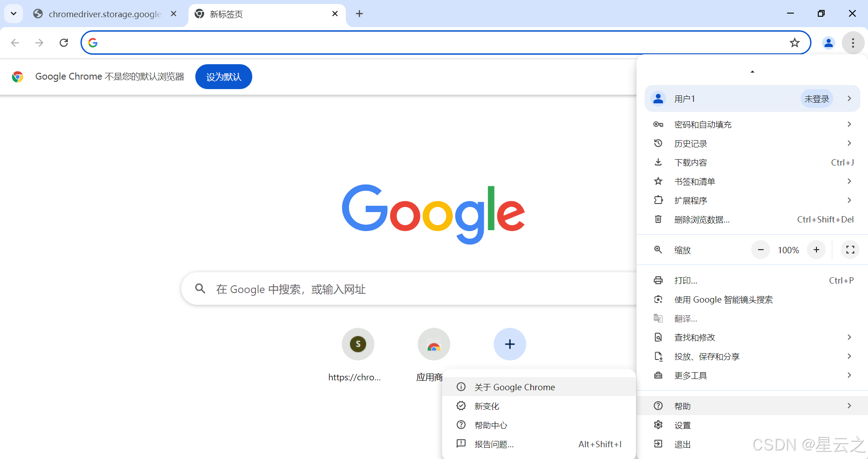Screen dimensions: 868x459
Task: Choose 退出 to quit Chrome
Action: pos(752,444)
